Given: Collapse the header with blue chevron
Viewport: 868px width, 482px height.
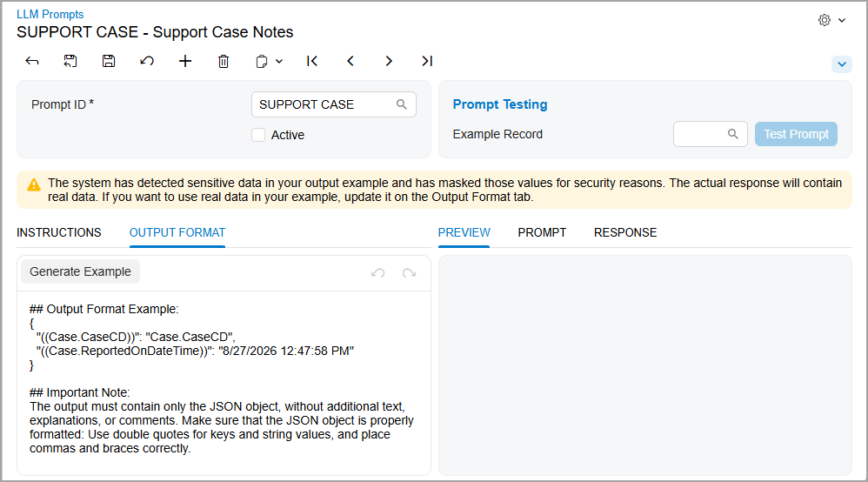Looking at the screenshot, I should pyautogui.click(x=841, y=64).
